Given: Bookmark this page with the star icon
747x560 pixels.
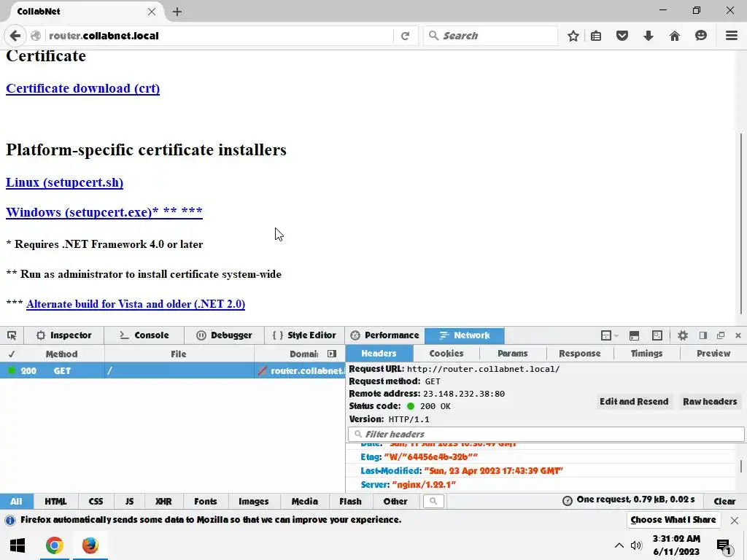Looking at the screenshot, I should coord(573,36).
